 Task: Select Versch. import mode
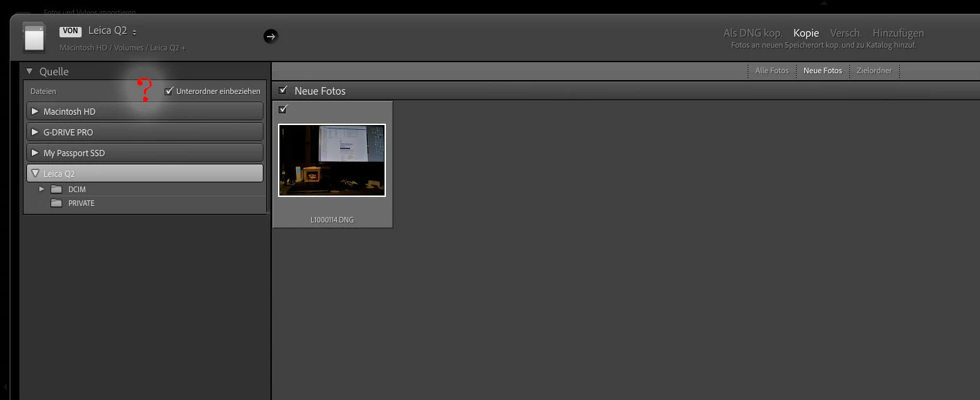(846, 33)
